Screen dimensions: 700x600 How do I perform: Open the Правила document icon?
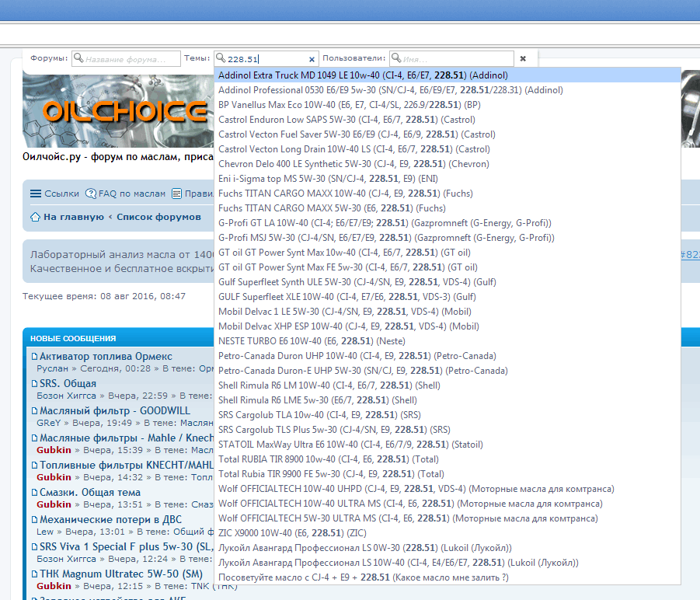tap(177, 194)
